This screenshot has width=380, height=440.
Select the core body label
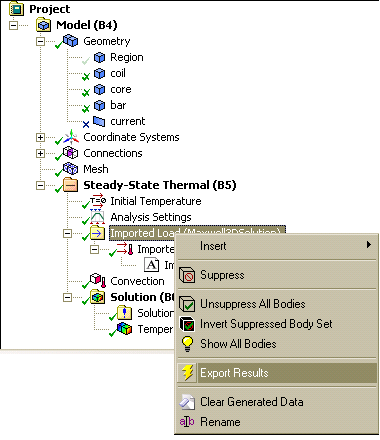121,89
